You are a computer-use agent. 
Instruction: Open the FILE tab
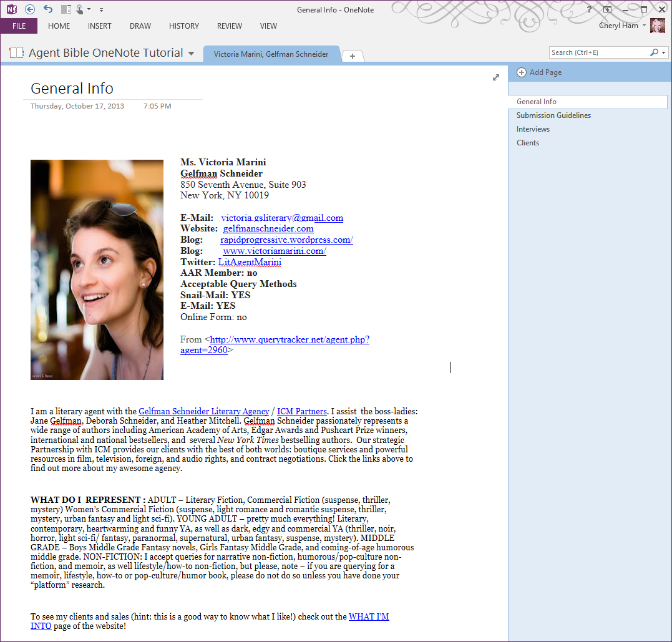pos(19,26)
